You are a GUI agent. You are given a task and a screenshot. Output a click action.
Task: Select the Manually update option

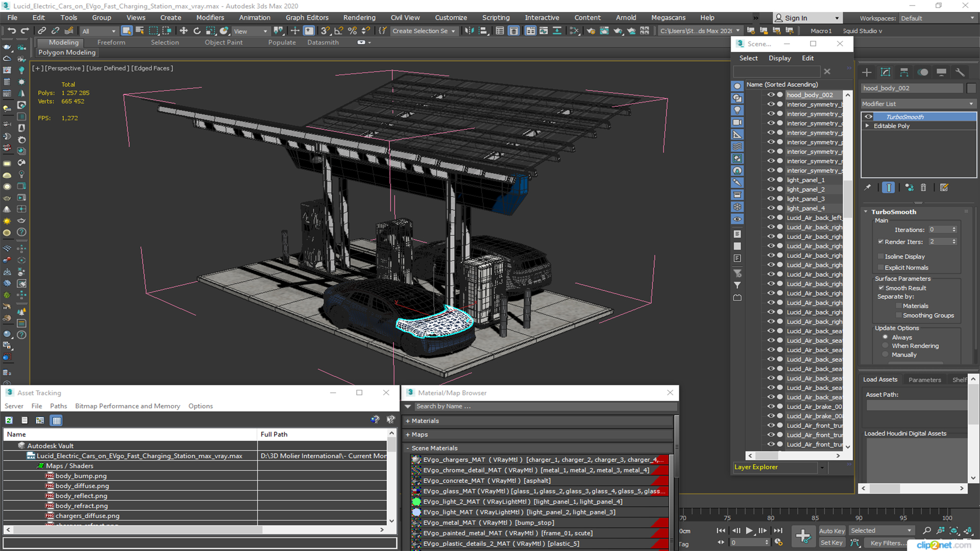click(x=886, y=355)
